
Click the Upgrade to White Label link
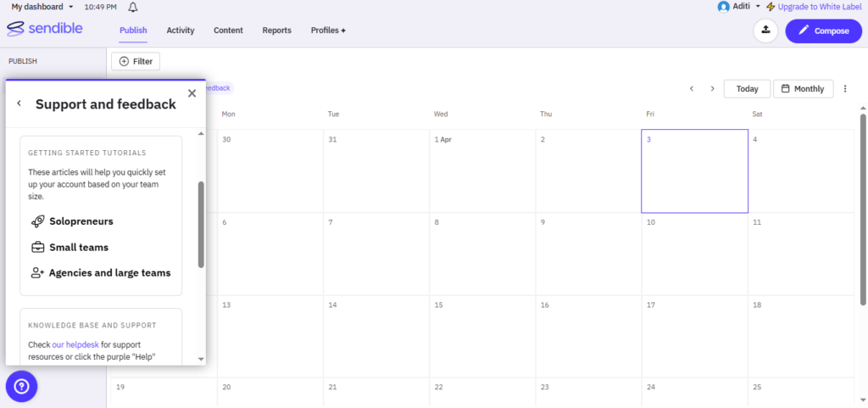814,7
